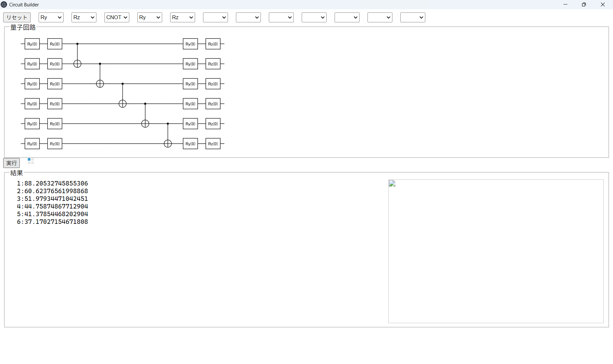Click last Rz(0) gate on bottom qubit
Viewport: 613px width, 364px height.
213,144
